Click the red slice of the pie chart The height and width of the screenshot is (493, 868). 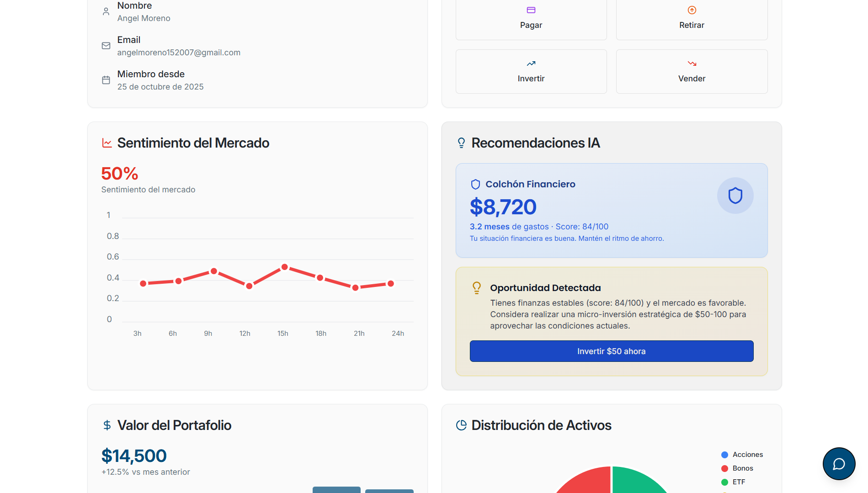590,481
